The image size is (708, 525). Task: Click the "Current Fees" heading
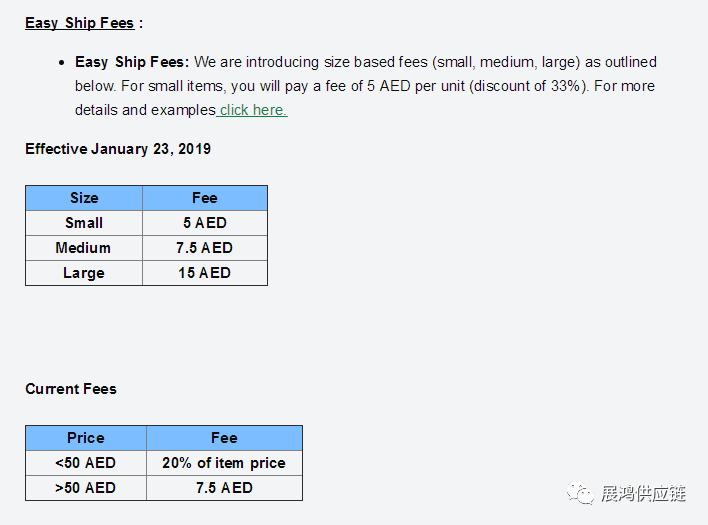tap(71, 389)
